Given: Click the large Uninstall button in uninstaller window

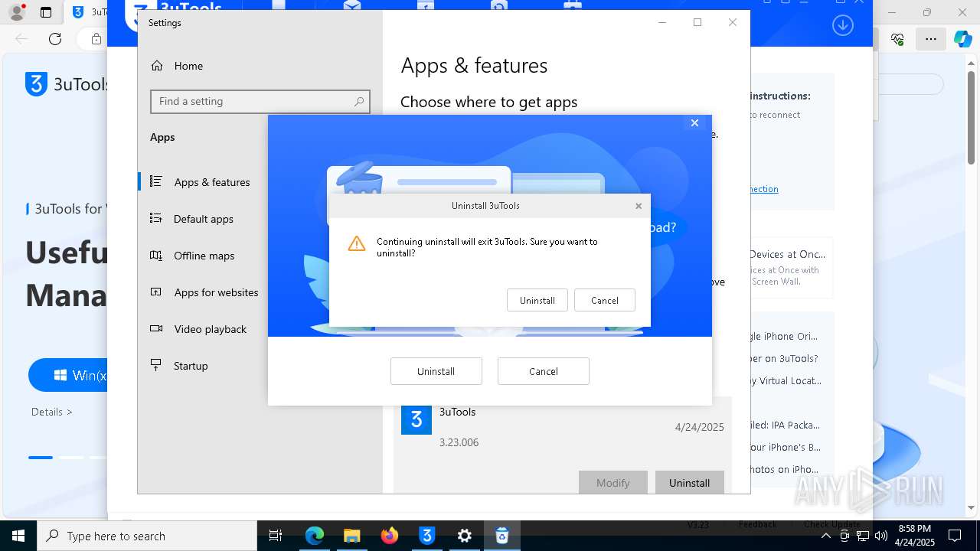Looking at the screenshot, I should pos(436,371).
